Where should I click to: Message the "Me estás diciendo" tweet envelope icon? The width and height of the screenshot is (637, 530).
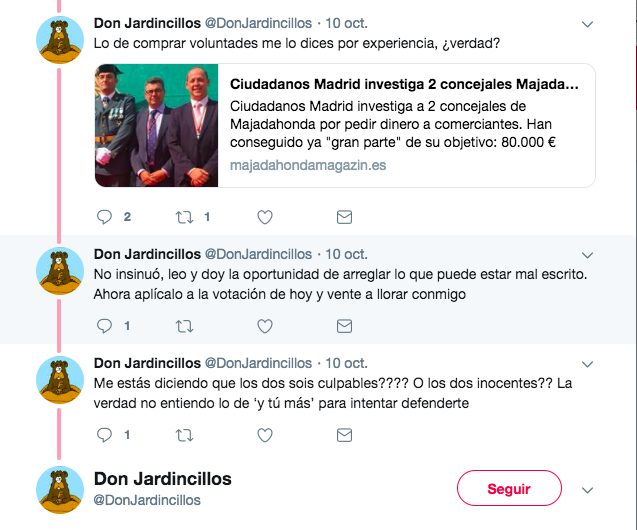(344, 435)
